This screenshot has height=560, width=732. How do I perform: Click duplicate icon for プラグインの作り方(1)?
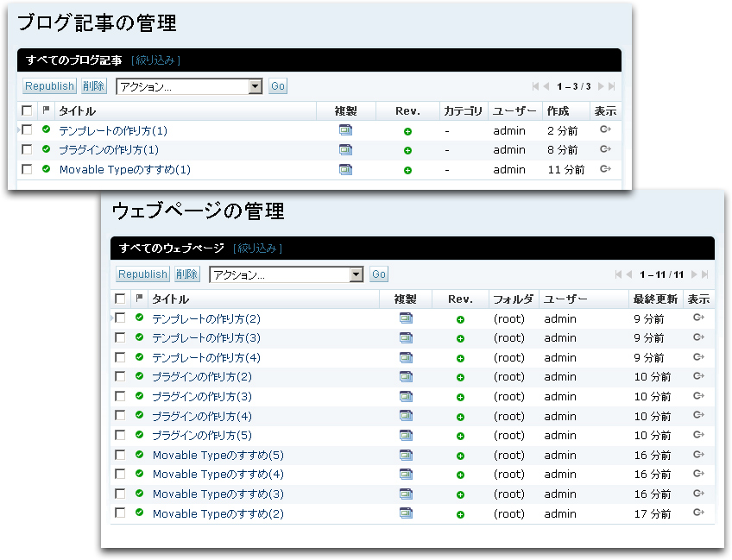(345, 150)
